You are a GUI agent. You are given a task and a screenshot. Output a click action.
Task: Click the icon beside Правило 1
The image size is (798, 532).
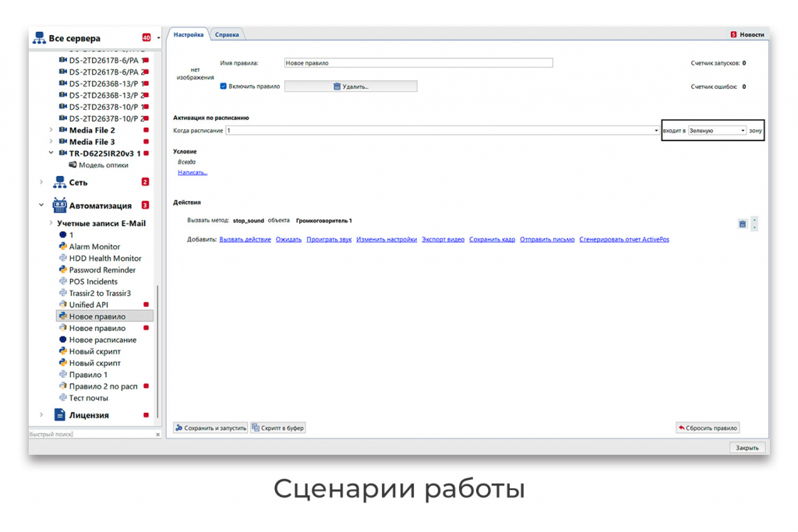[x=63, y=375]
